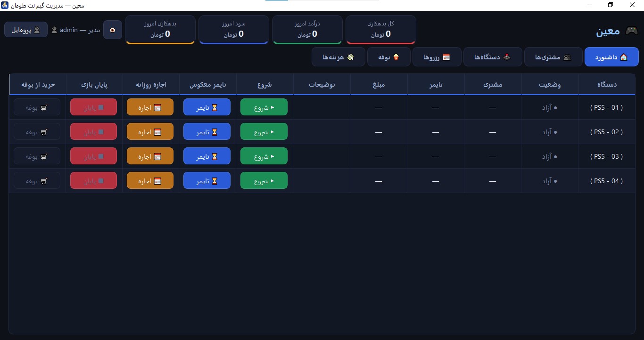End game پایان for PS5 - 01
Viewport: 644px width, 340px height.
click(x=93, y=107)
